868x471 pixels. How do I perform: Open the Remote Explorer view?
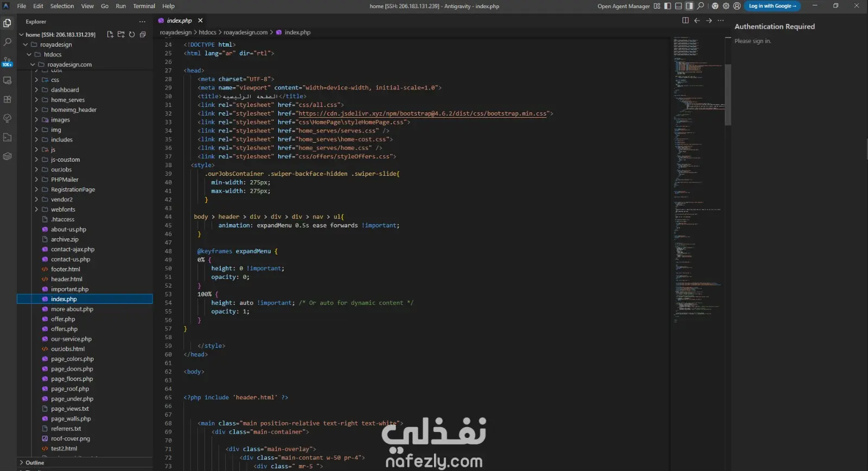[x=7, y=80]
